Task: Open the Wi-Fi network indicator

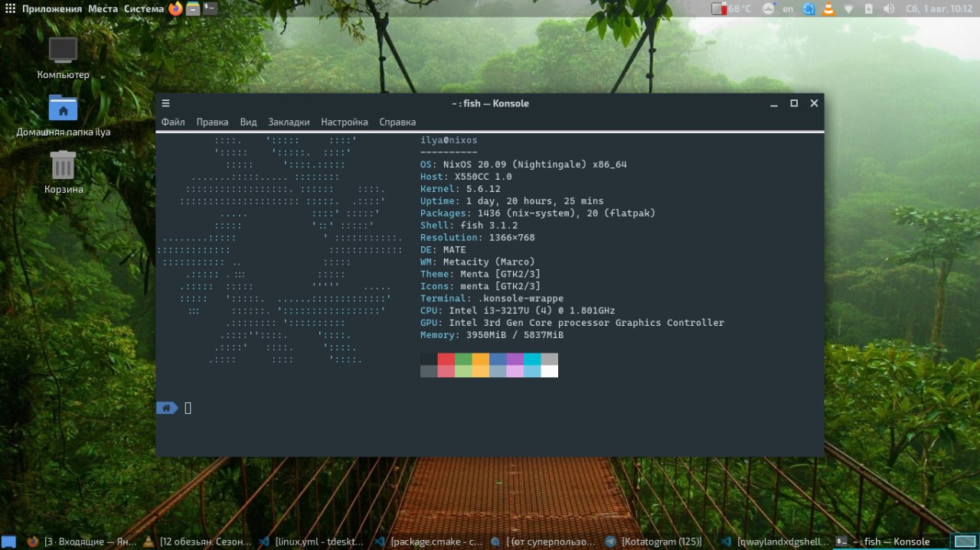Action: 849,8
